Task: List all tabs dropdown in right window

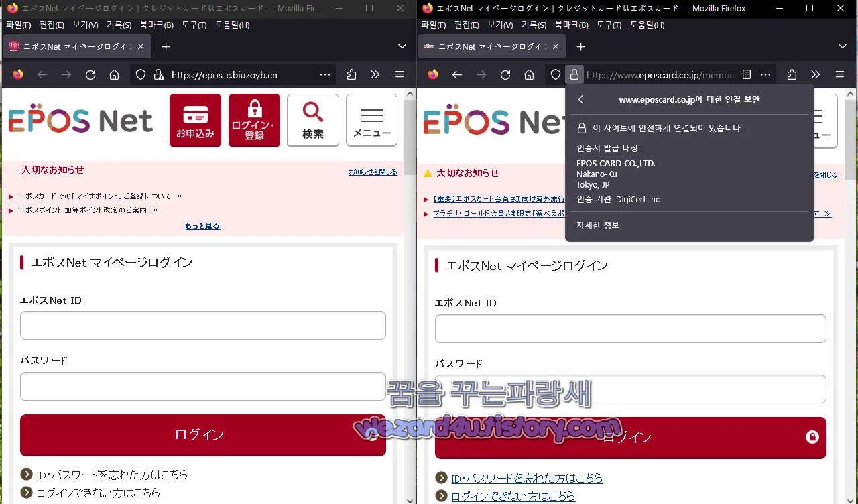Action: 843,47
